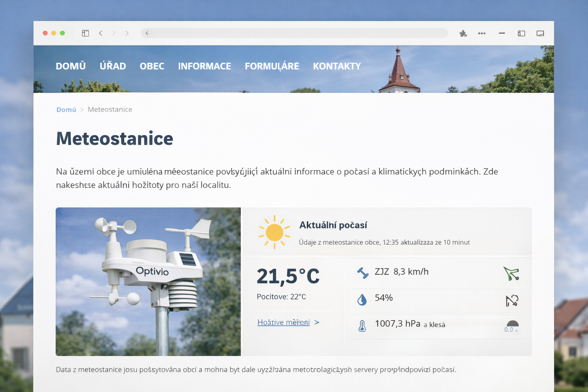Toggle the left sidebar panel icon

pos(85,33)
